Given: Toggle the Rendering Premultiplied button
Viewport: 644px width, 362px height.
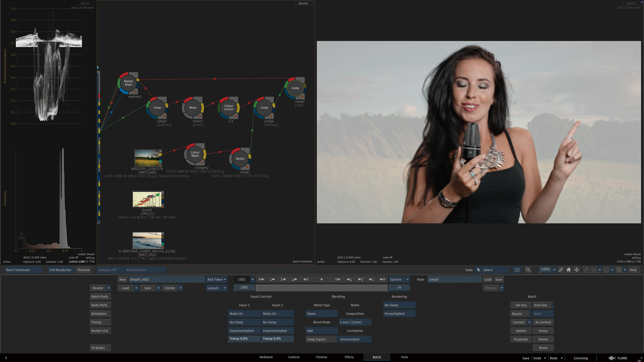Looking at the screenshot, I should click(399, 314).
